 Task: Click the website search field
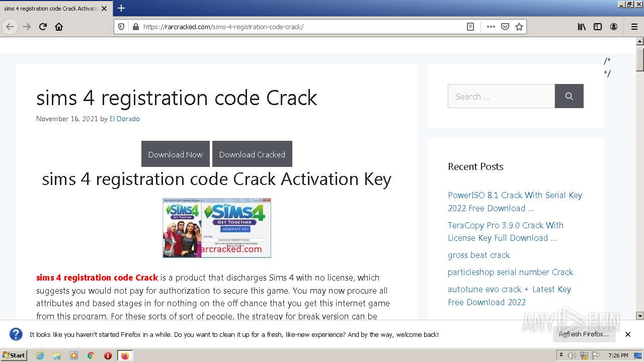501,96
